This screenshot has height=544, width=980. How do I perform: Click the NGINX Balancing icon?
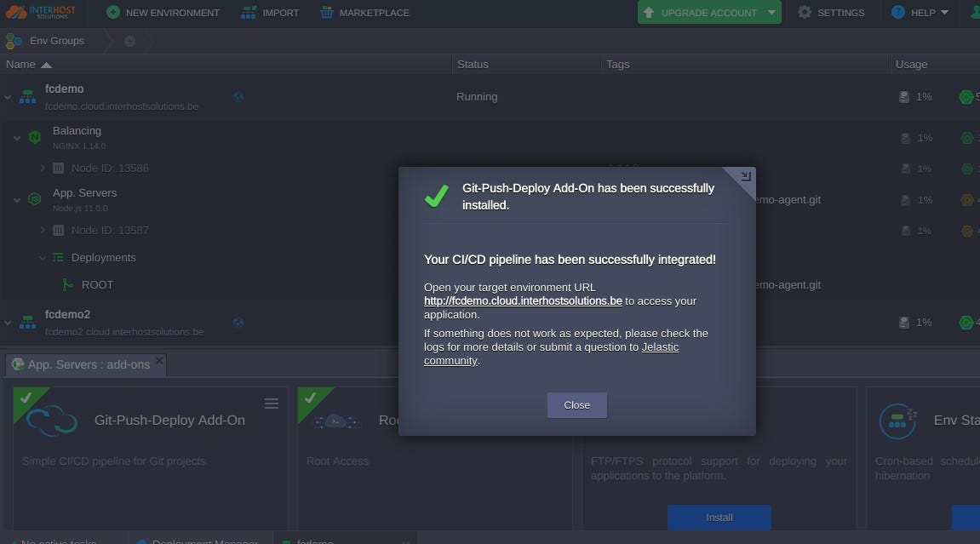[35, 137]
